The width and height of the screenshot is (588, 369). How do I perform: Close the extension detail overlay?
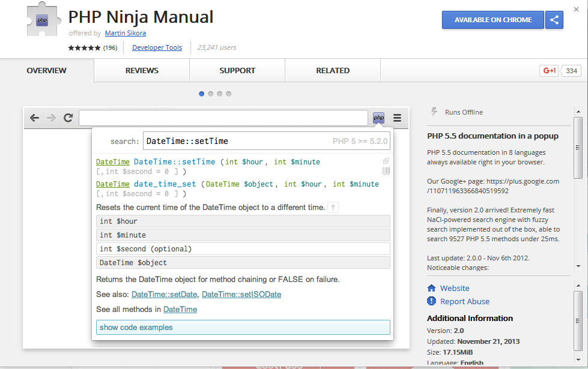point(577,10)
